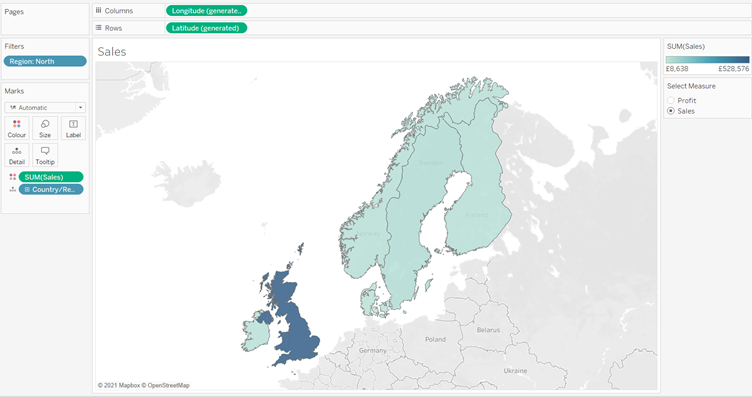752x397 pixels.
Task: Click the Rows shelf icon
Action: (x=98, y=28)
